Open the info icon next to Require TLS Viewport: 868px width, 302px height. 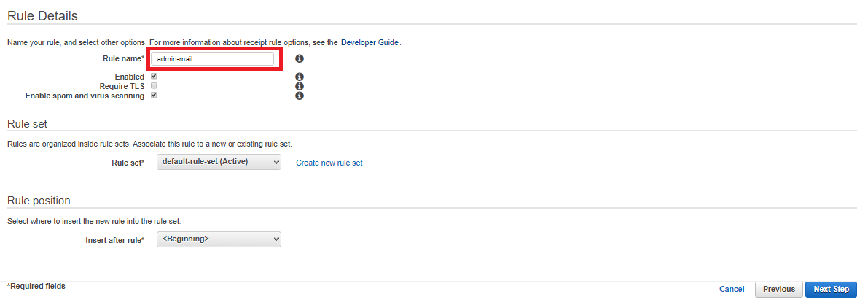pyautogui.click(x=300, y=87)
